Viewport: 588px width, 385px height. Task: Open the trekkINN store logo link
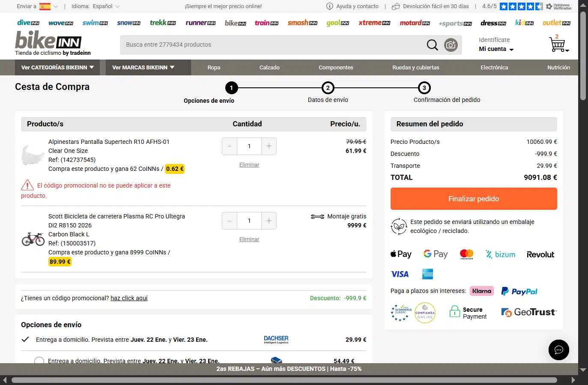pyautogui.click(x=163, y=22)
